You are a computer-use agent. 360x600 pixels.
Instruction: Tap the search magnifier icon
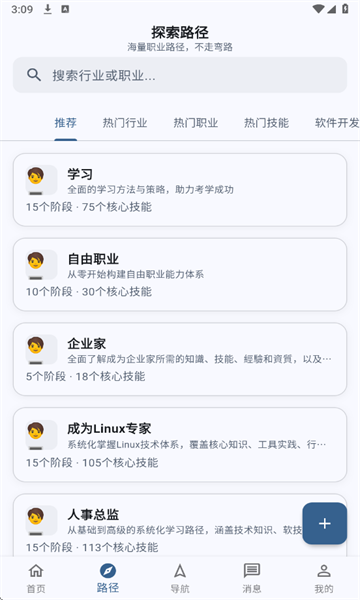(34, 75)
